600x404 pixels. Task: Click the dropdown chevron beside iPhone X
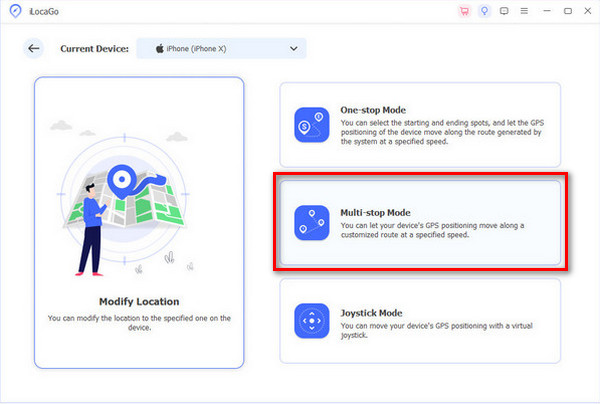coord(293,48)
